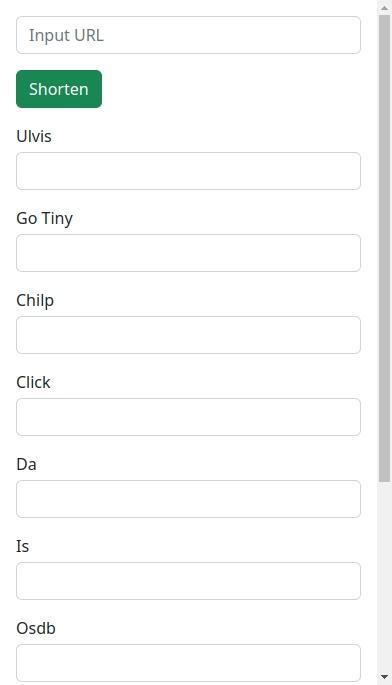Click inside the Chilp output field
Screen dimensions: 392x685
[188, 335]
